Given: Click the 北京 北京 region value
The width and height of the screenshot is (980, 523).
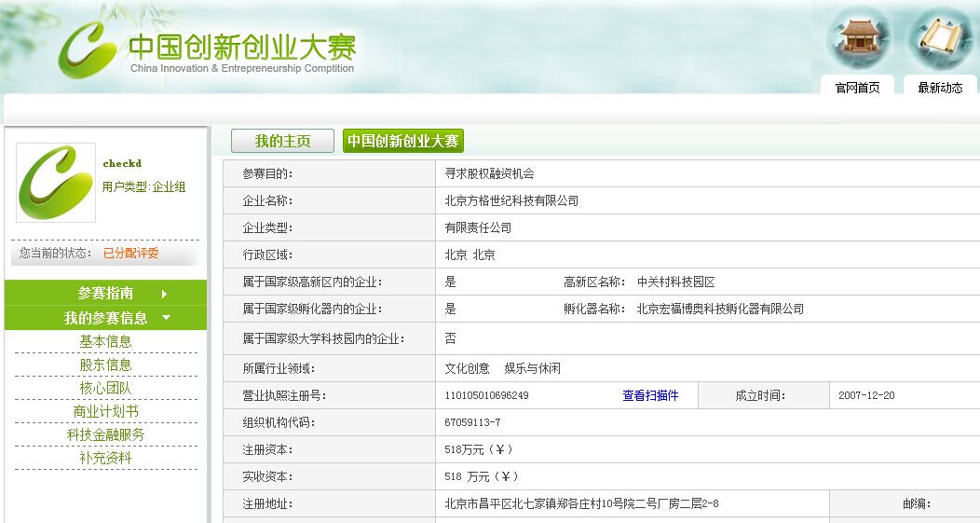Looking at the screenshot, I should tap(470, 255).
